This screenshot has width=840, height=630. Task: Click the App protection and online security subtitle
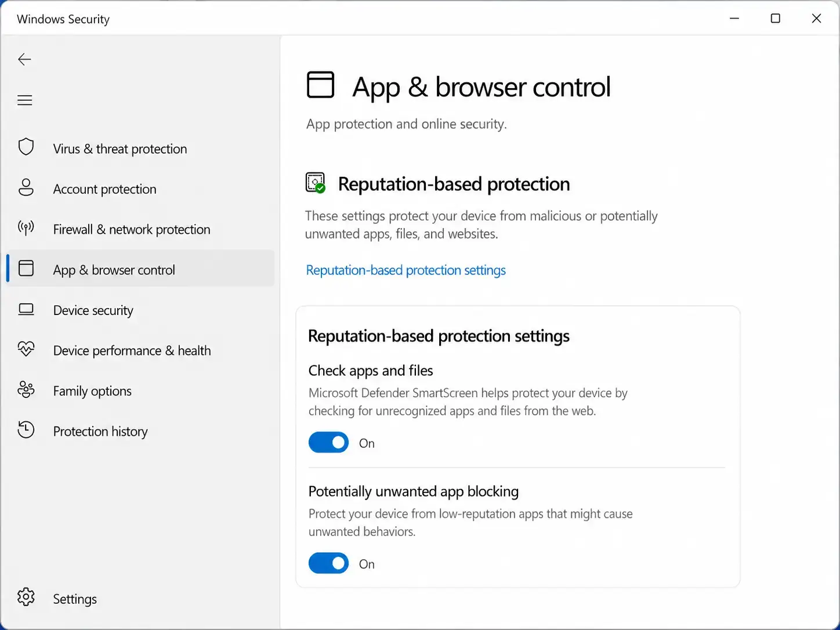tap(406, 124)
